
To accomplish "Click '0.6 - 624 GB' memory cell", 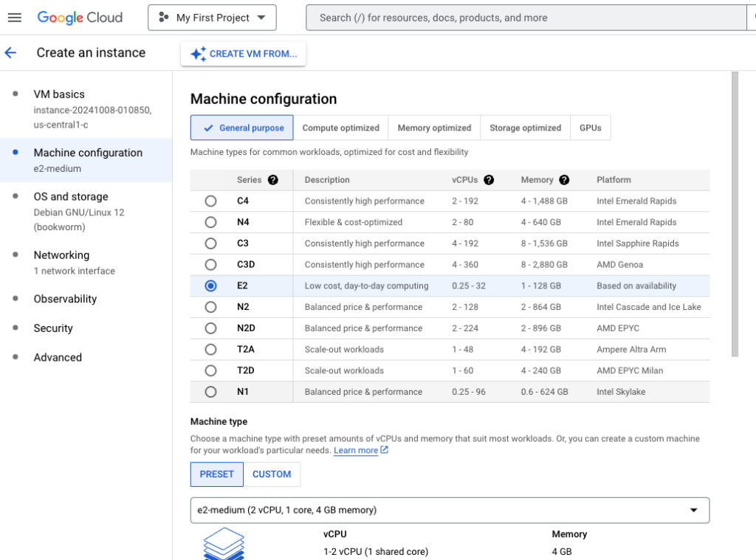I will tap(544, 392).
